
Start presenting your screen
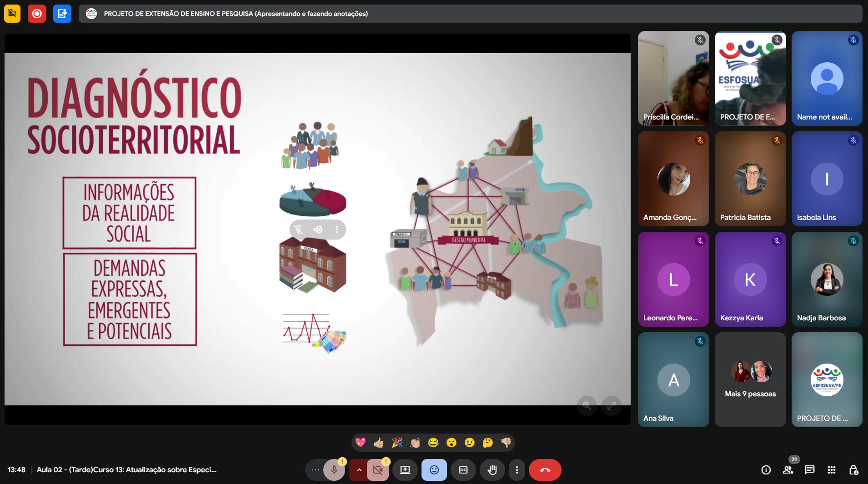tap(405, 470)
